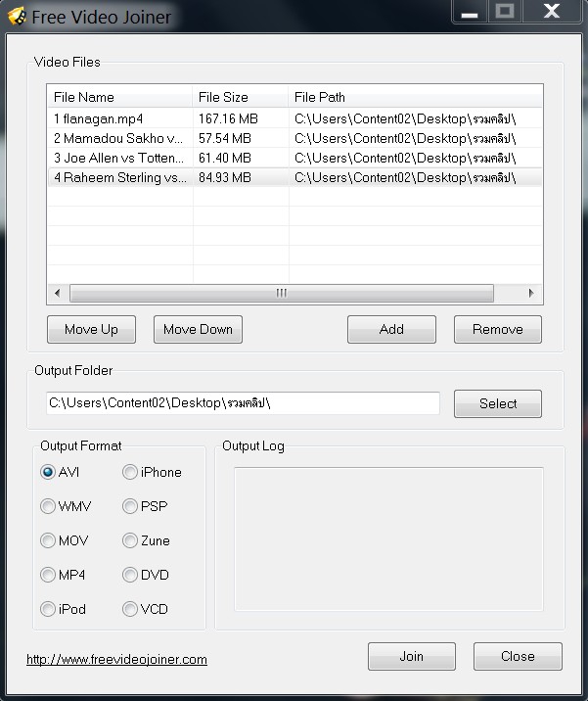Image resolution: width=588 pixels, height=701 pixels.
Task: Select the row '1 flanagan.mp4'
Action: pos(294,118)
